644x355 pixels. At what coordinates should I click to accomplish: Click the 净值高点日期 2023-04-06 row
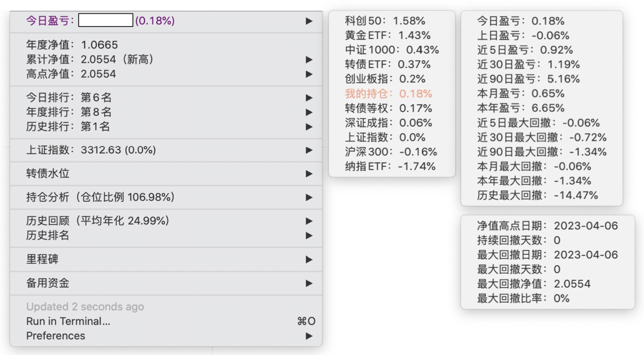click(x=547, y=226)
